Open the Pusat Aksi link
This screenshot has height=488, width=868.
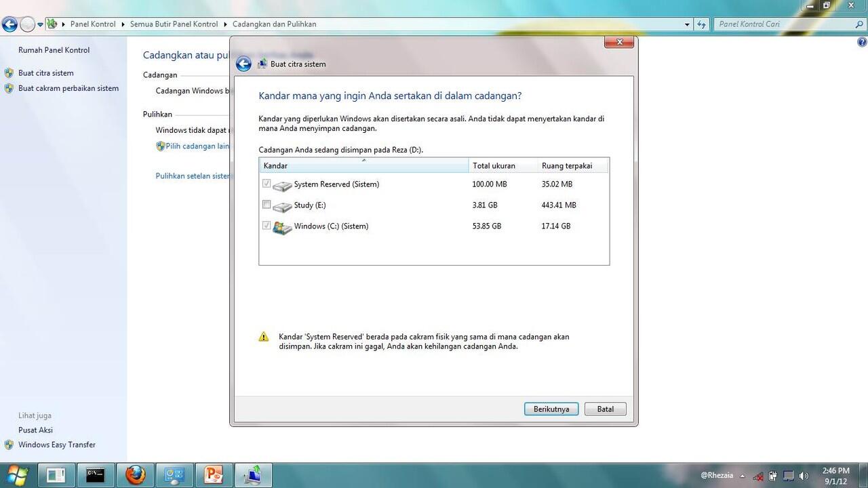pyautogui.click(x=35, y=430)
